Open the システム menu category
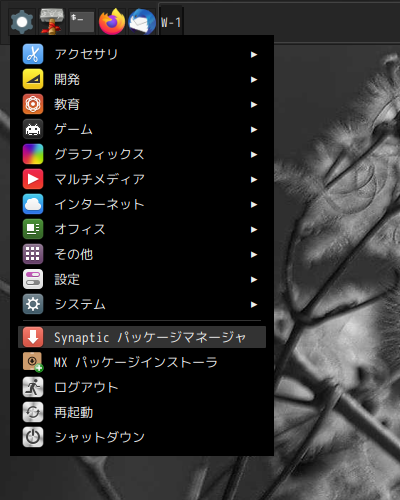400x500 pixels. click(x=142, y=304)
